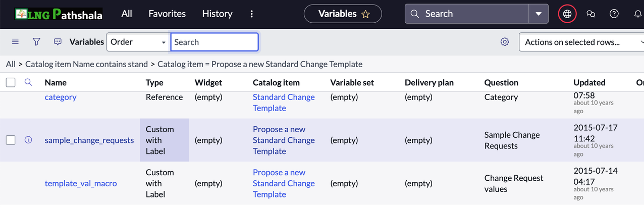Open Actions on selected rows dropdown
Viewport: 644px width, 208px height.
tap(581, 42)
